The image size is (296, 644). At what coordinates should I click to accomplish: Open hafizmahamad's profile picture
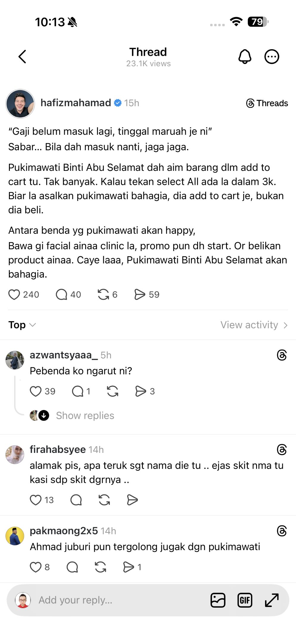(20, 103)
